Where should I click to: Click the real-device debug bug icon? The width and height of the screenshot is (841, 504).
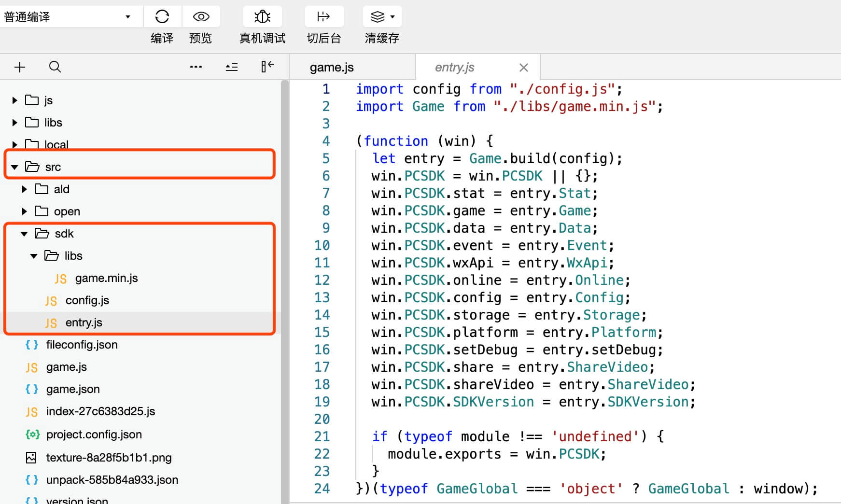click(262, 17)
